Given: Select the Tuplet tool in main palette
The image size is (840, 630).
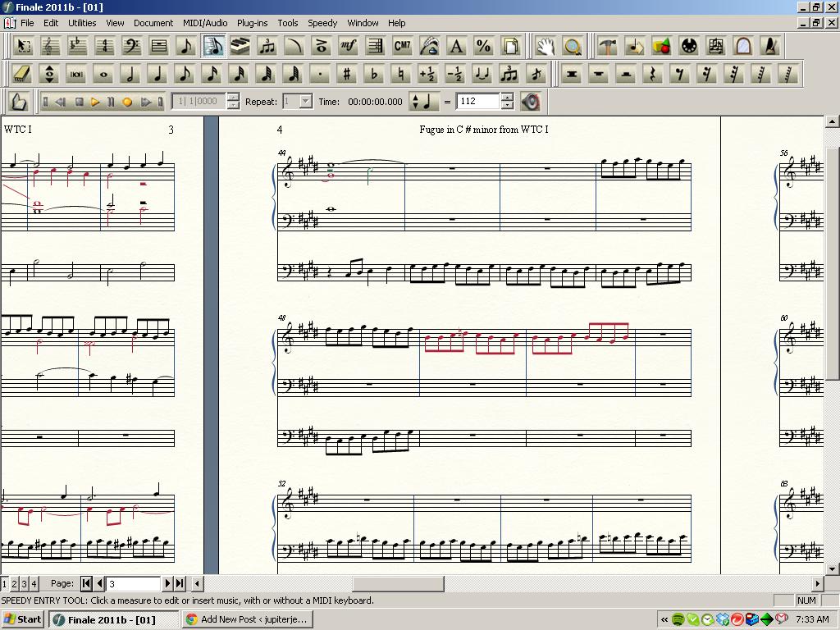Looking at the screenshot, I should click(267, 46).
